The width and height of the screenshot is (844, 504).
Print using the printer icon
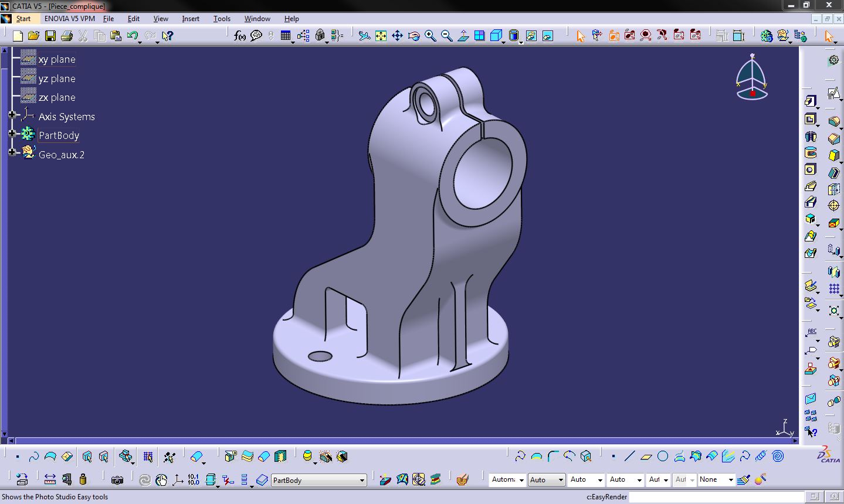[x=66, y=36]
